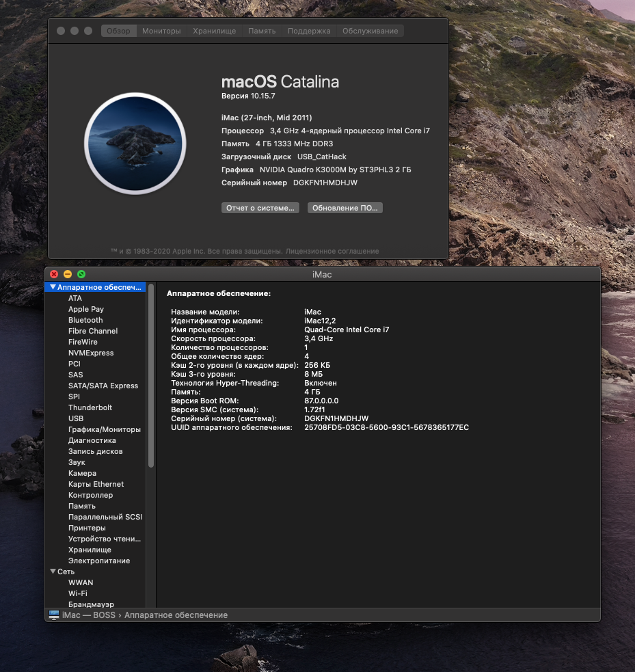The width and height of the screenshot is (635, 672).
Task: Select SATA/SATA Express in the sidebar
Action: pyautogui.click(x=103, y=386)
